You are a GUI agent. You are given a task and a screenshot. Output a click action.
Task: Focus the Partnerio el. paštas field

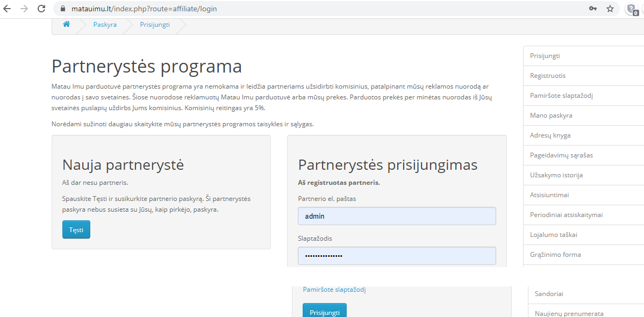[x=397, y=216]
